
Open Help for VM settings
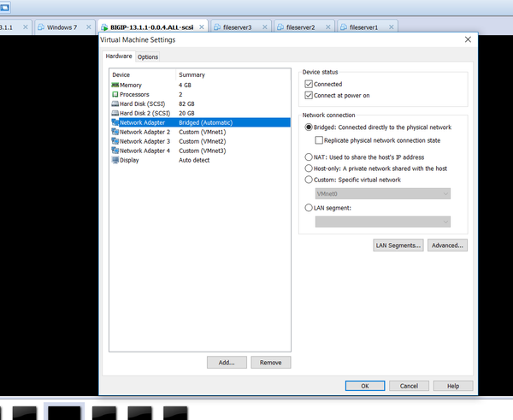(453, 386)
